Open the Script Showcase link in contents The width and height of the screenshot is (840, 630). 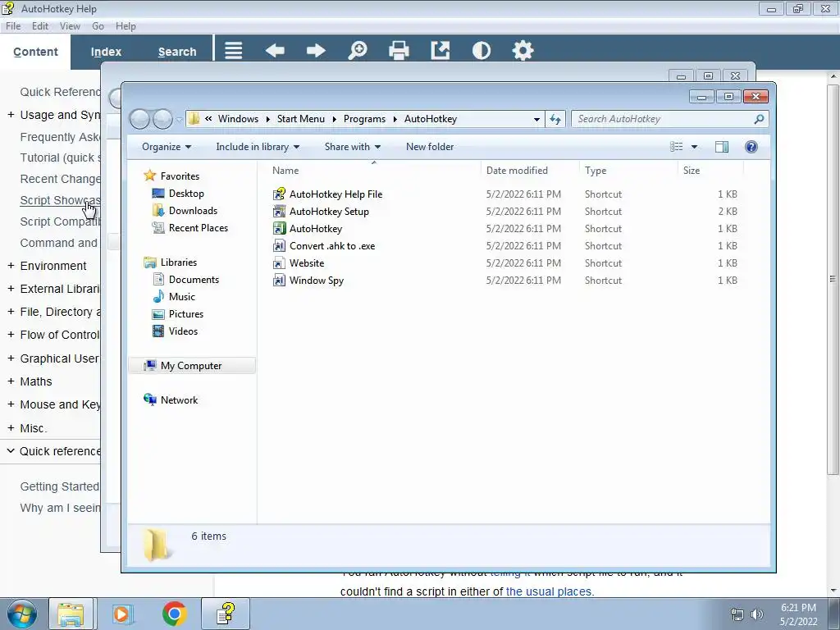click(x=60, y=200)
